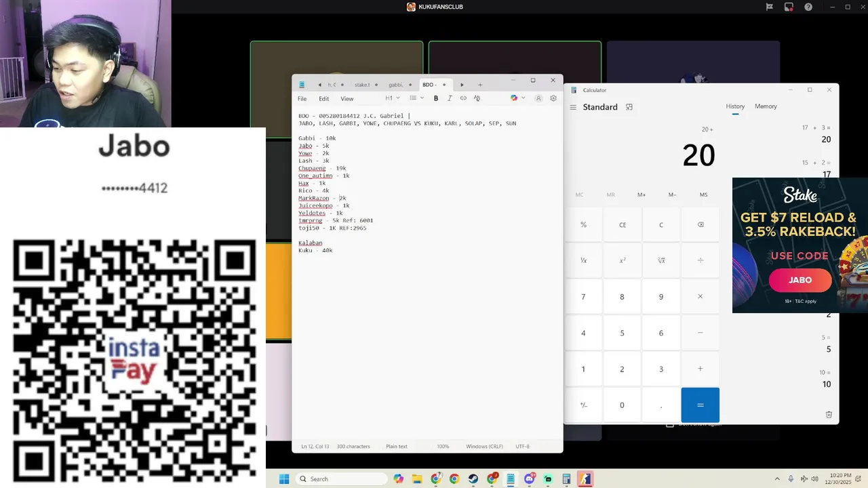868x488 pixels.
Task: Open Notepad taskbar icon
Action: click(x=510, y=479)
